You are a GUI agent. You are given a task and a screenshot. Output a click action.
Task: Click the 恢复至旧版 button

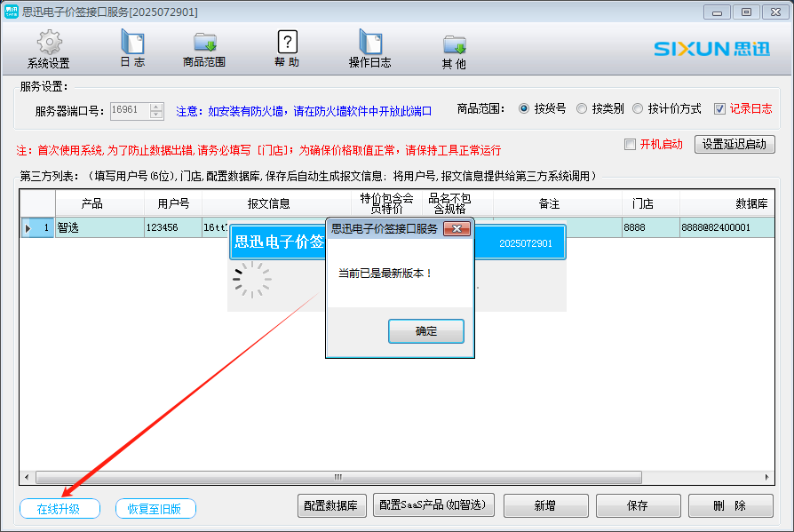pos(155,509)
